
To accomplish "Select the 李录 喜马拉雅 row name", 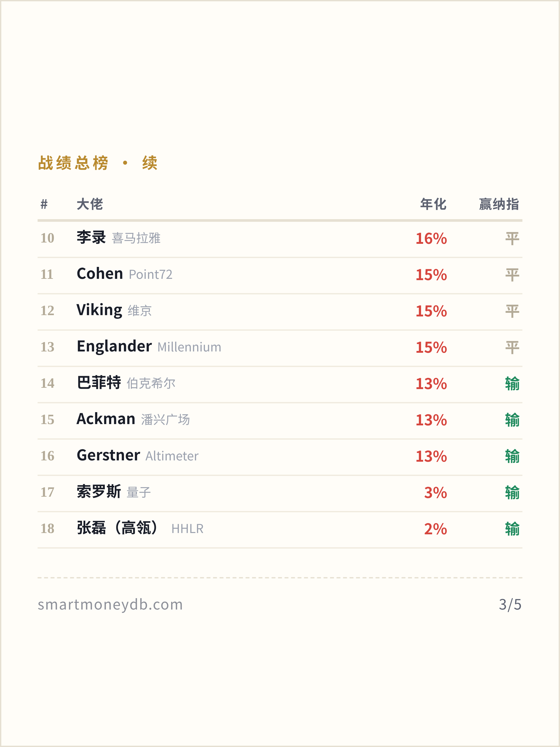I will [118, 238].
